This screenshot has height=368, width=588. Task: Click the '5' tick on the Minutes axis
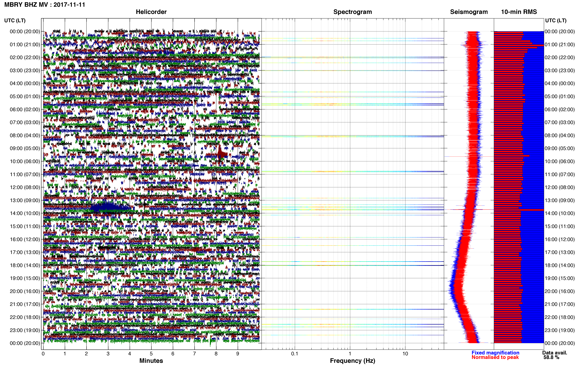tap(151, 354)
